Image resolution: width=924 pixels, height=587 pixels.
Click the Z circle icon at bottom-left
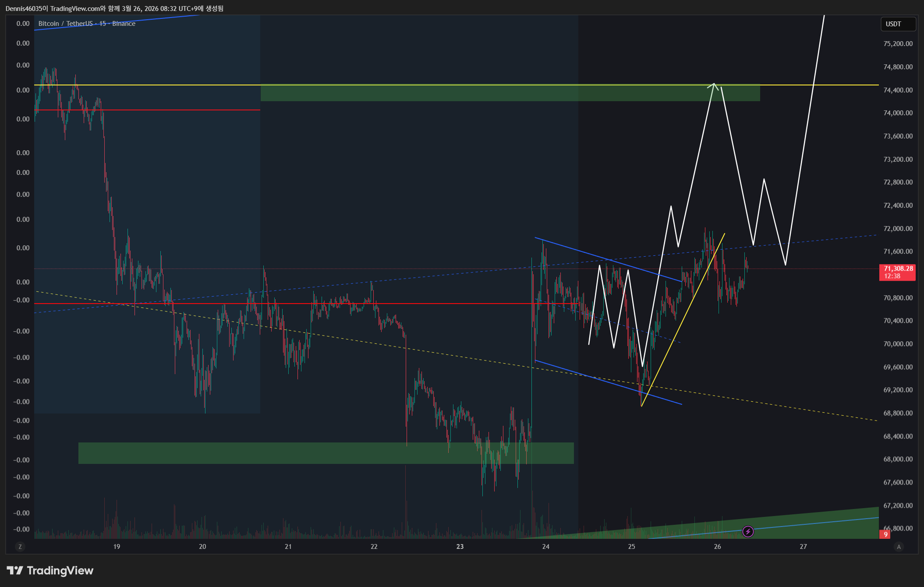coord(20,547)
